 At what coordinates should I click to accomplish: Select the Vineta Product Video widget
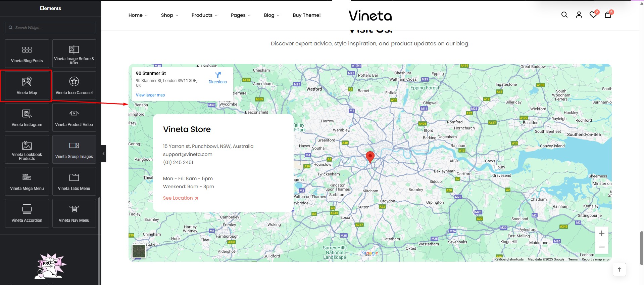click(x=74, y=117)
